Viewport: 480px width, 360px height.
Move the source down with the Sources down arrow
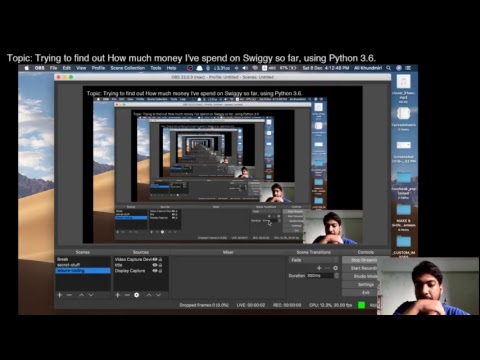pyautogui.click(x=158, y=295)
